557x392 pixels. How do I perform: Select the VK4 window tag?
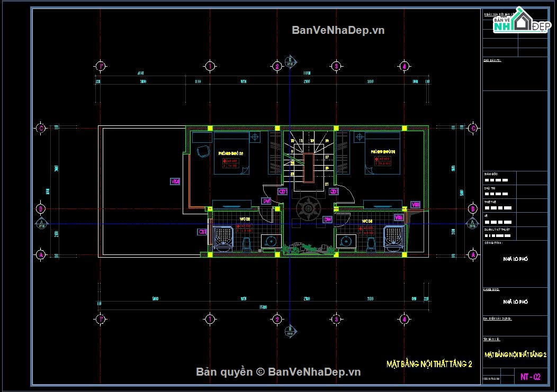point(175,181)
